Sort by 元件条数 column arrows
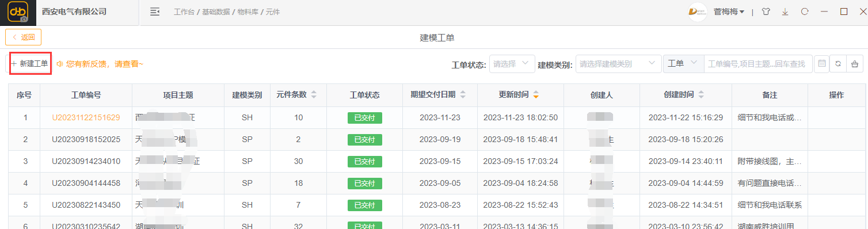Image resolution: width=868 pixels, height=229 pixels. point(314,95)
